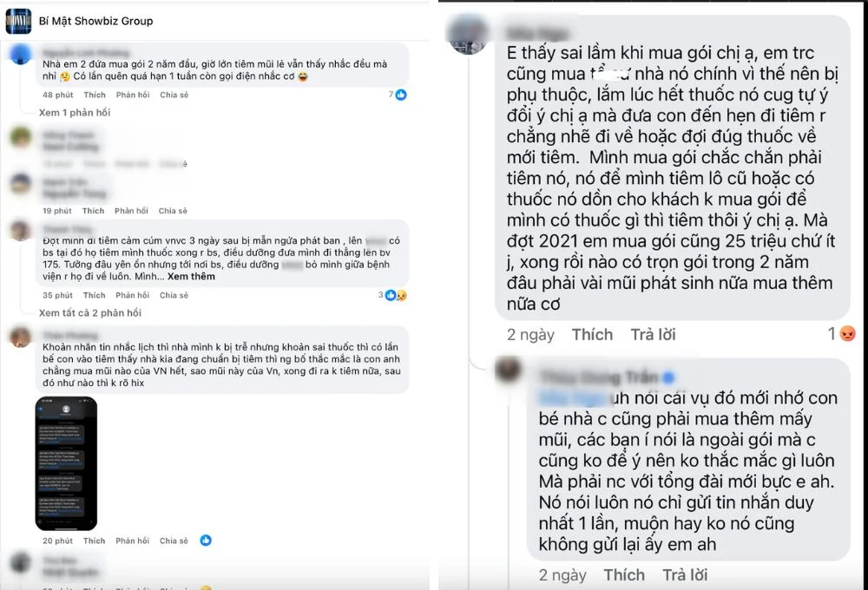Open the blurred avatar beside the E thấy sai lầm comment
Image resolution: width=868 pixels, height=590 pixels.
point(468,35)
